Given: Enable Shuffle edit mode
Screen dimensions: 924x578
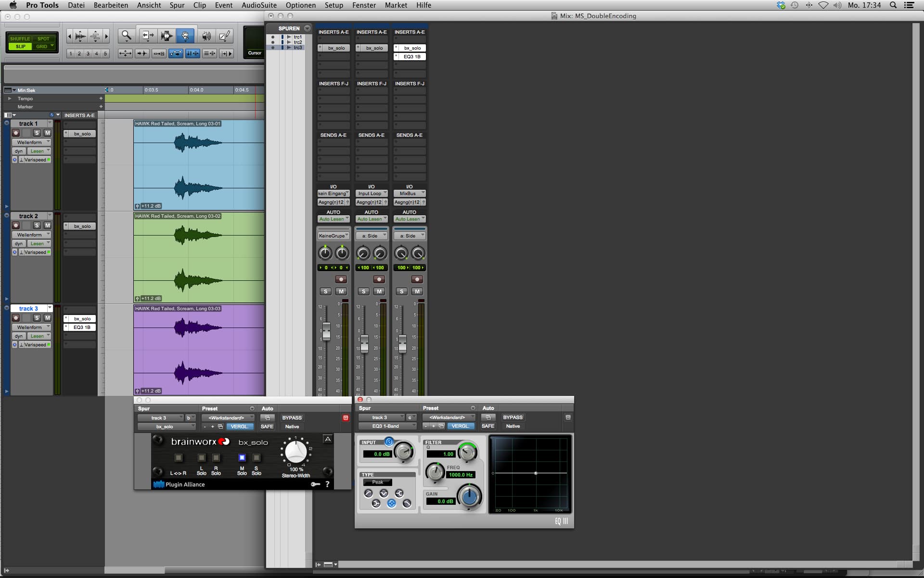Looking at the screenshot, I should [20, 39].
